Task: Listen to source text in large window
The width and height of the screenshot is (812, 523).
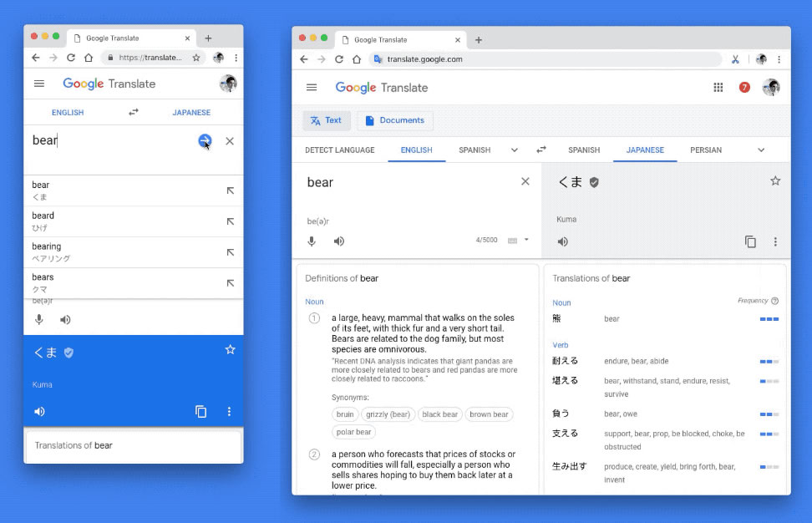Action: click(338, 241)
